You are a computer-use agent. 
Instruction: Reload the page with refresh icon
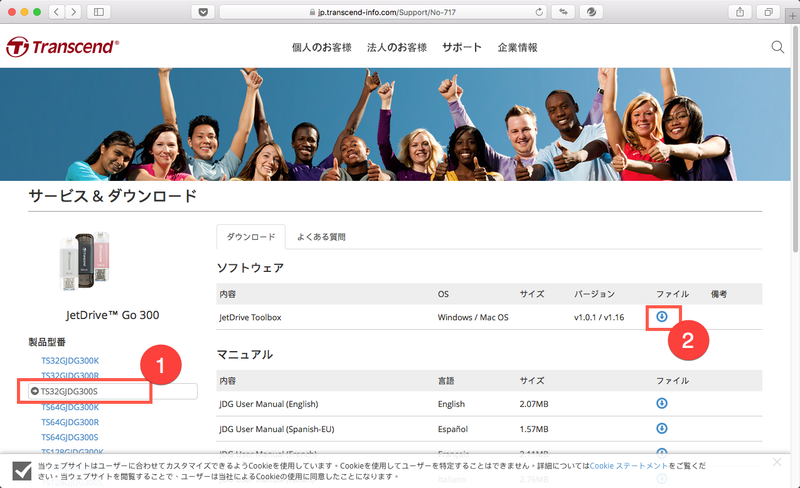pyautogui.click(x=539, y=12)
